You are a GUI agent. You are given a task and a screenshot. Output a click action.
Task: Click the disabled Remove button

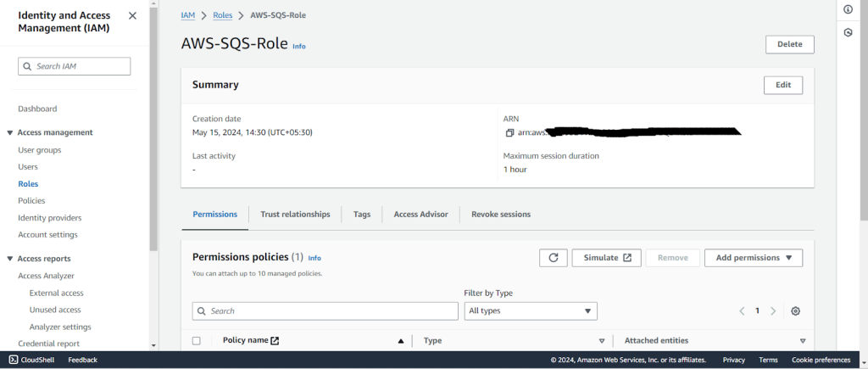tap(672, 258)
